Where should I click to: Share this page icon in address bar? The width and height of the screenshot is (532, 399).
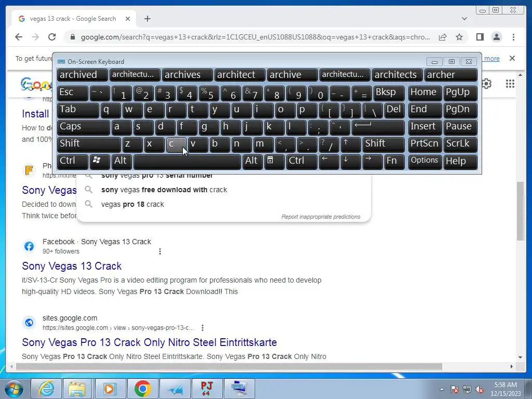[443, 37]
